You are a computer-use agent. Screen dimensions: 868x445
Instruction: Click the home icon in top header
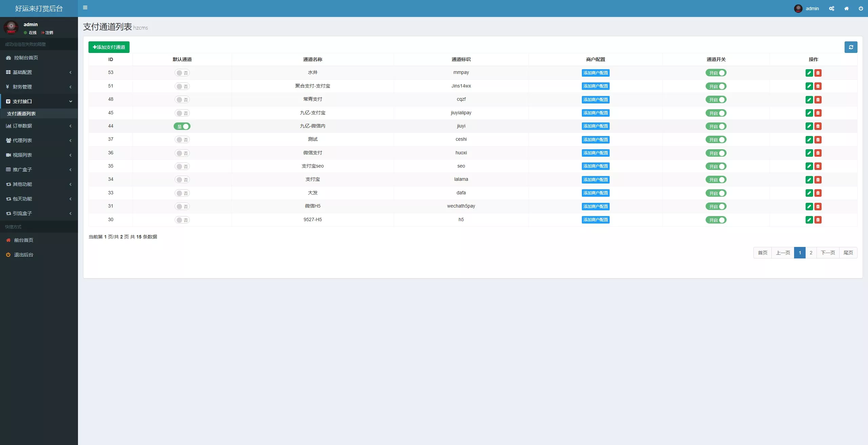[846, 8]
